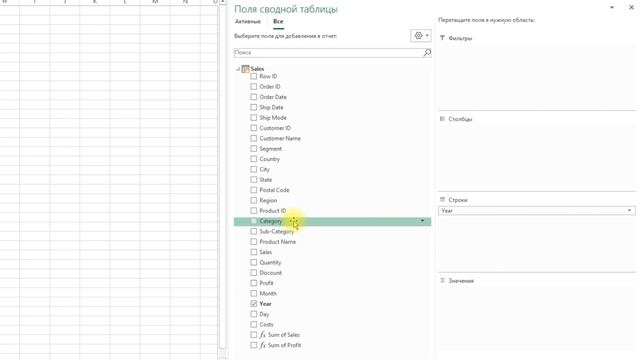
Task: Select the Year item in Rows area
Action: coord(537,211)
